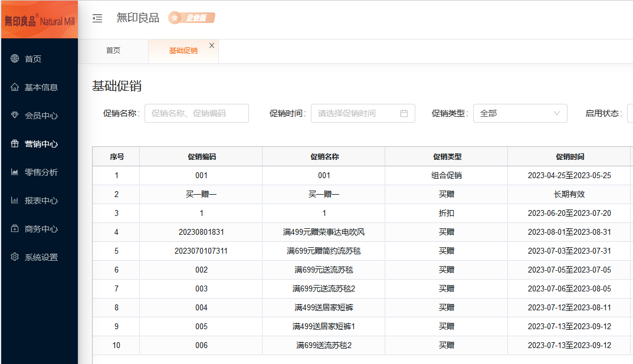Close the 基础促销 tab
633x364 pixels.
click(x=212, y=45)
